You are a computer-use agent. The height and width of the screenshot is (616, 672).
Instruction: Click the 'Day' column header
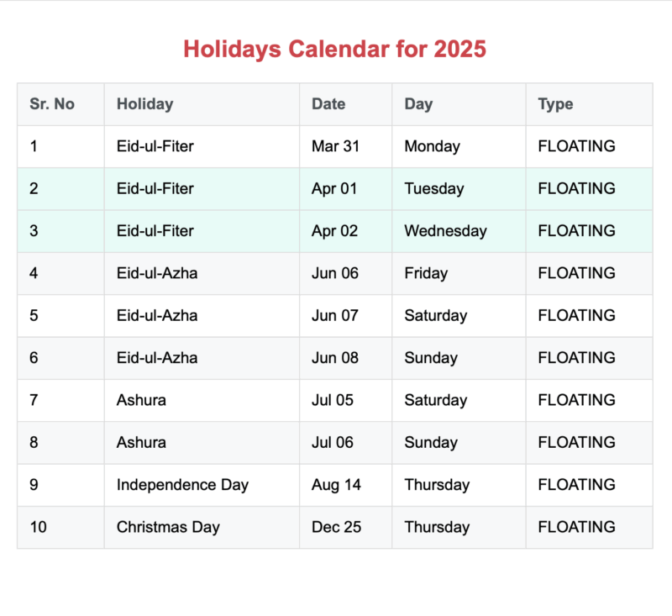point(418,104)
